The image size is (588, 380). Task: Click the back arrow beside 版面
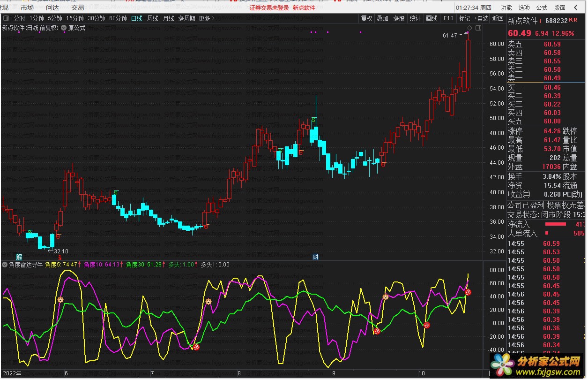575,8
